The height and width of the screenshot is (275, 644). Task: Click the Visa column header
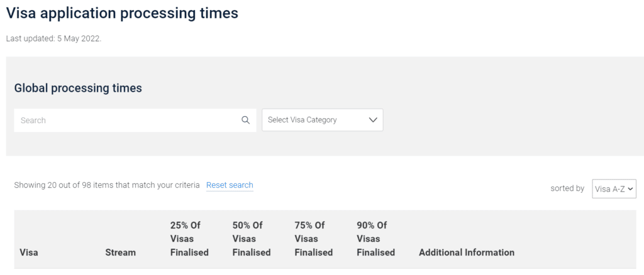pos(29,252)
